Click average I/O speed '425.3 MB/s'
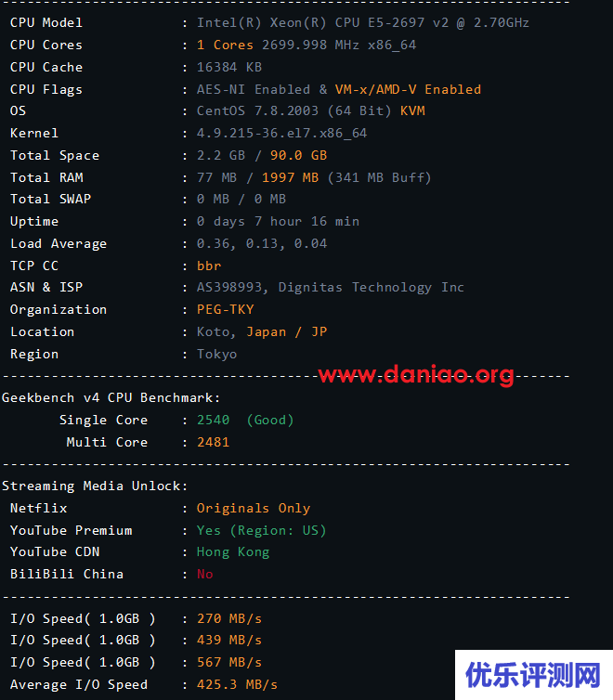613x700 pixels. [x=238, y=685]
